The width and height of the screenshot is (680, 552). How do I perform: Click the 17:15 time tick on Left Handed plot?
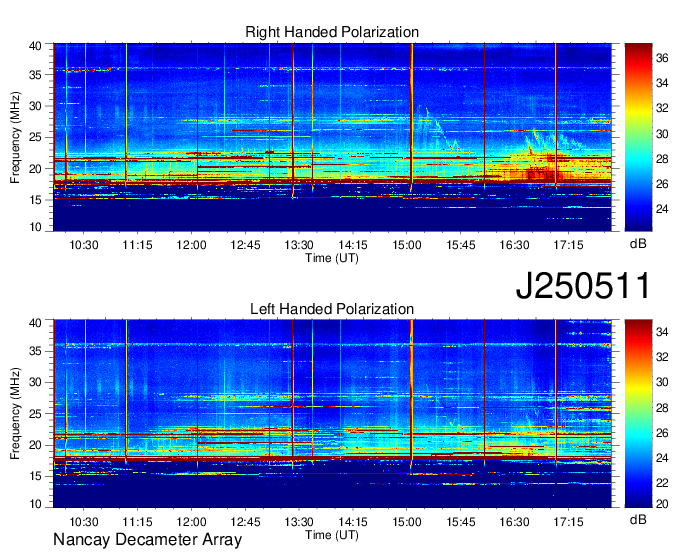click(569, 522)
